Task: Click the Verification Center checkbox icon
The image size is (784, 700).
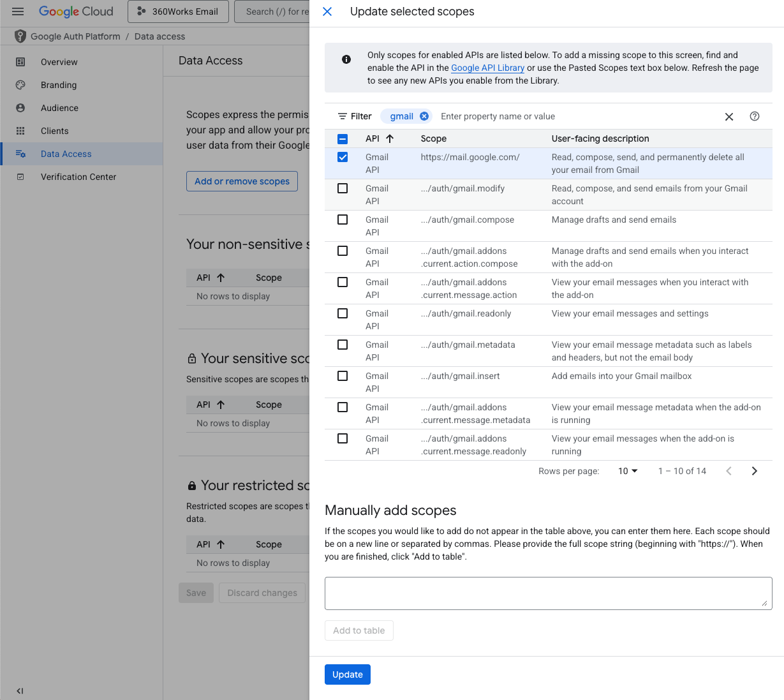Action: click(20, 177)
